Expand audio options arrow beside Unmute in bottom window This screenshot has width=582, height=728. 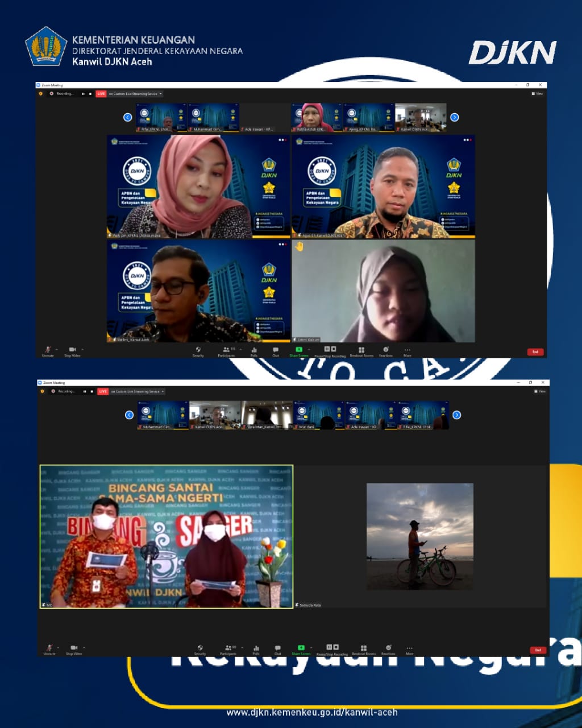59,647
